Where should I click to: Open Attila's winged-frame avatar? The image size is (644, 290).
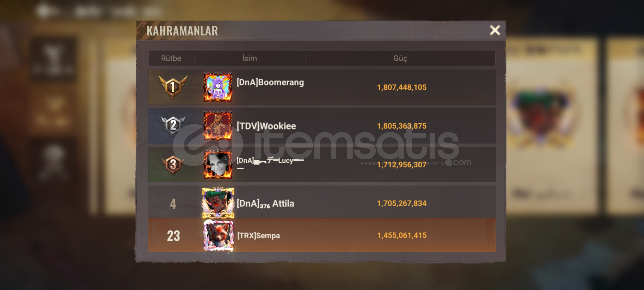(218, 203)
